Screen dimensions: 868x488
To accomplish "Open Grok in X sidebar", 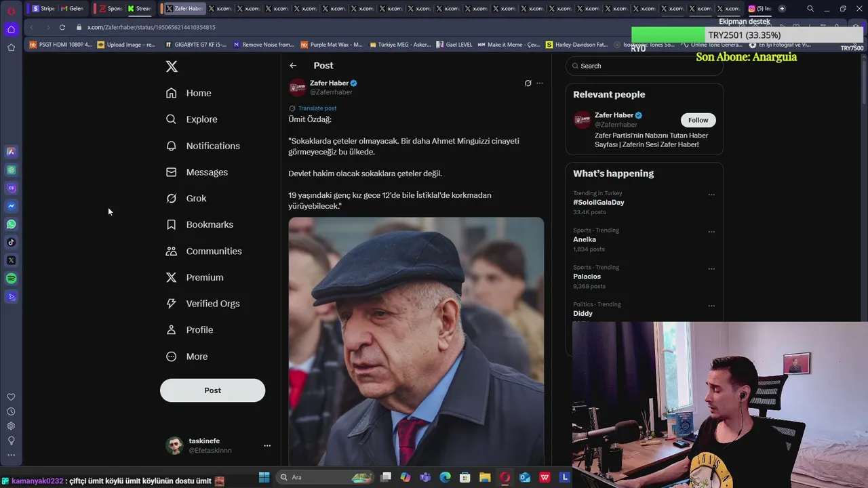I will click(186, 199).
